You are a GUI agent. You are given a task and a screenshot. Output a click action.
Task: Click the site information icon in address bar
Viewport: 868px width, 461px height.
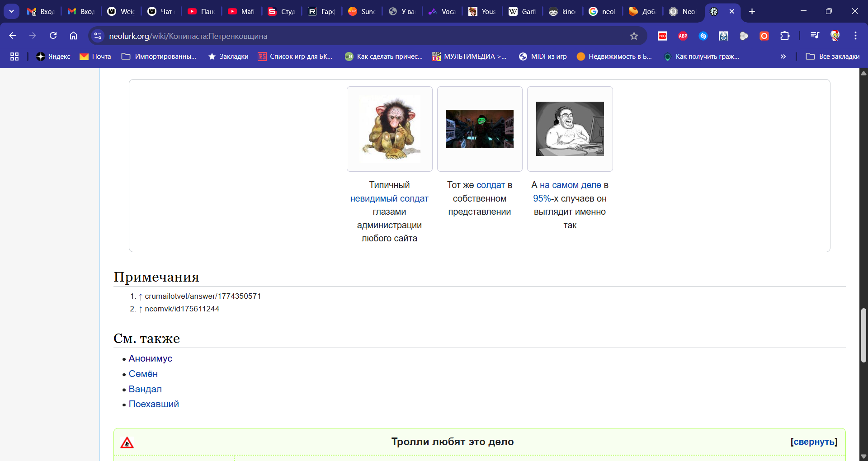click(98, 36)
